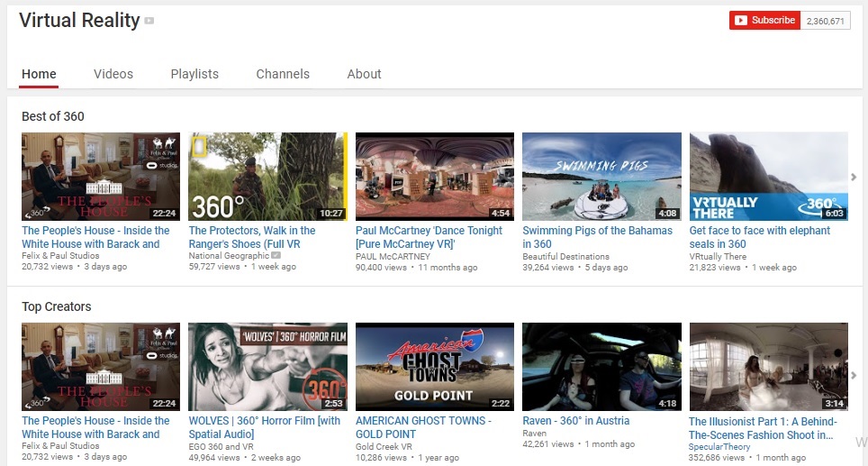Open Swimming Pigs of the Bahamas title

597,237
